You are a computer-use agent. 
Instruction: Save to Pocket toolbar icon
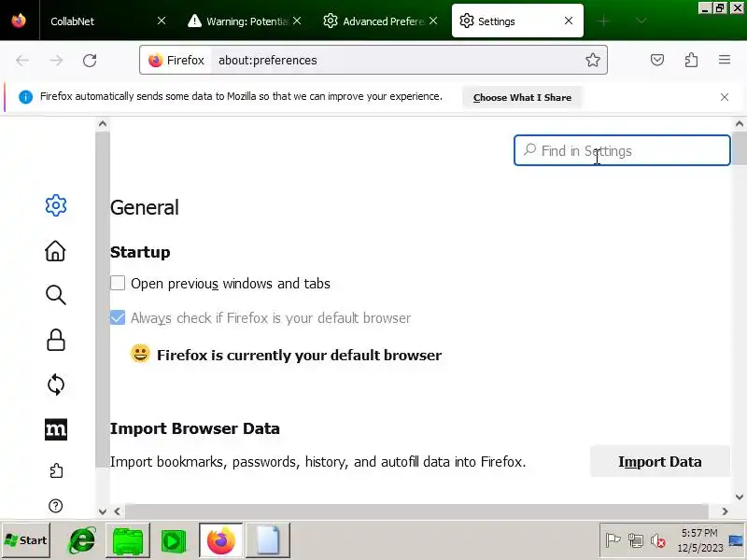pyautogui.click(x=657, y=60)
